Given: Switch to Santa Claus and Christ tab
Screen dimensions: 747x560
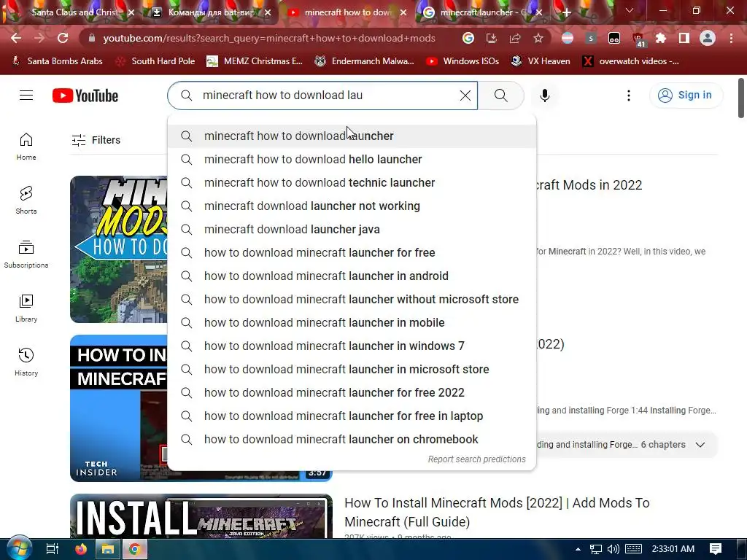Looking at the screenshot, I should pos(69,12).
